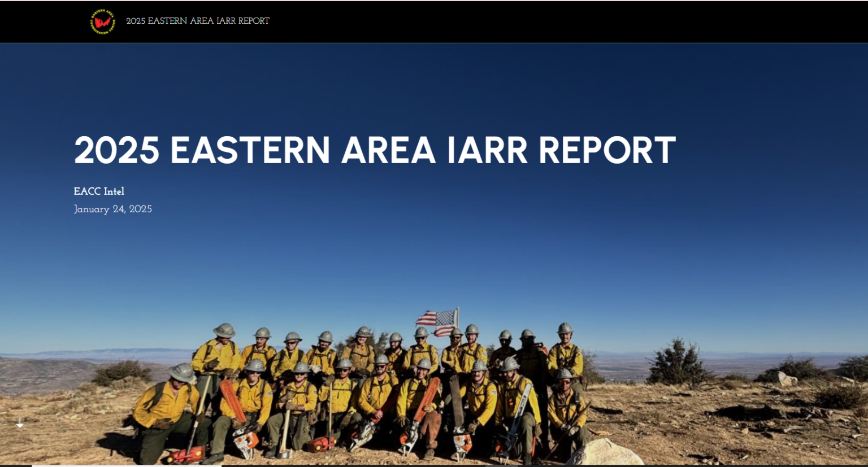This screenshot has width=868, height=467.
Task: Click the pale rock at the right hillside edge
Action: click(x=784, y=379)
